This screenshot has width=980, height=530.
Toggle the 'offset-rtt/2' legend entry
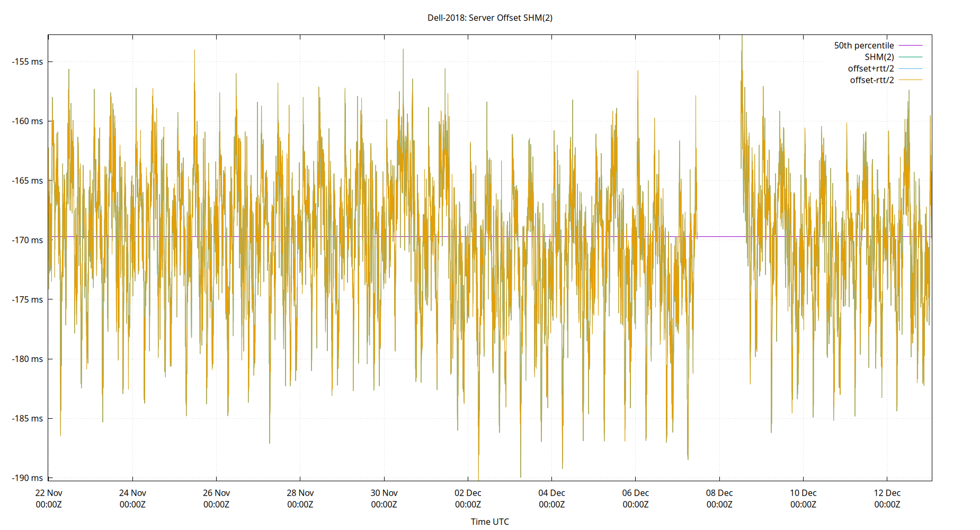(872, 79)
